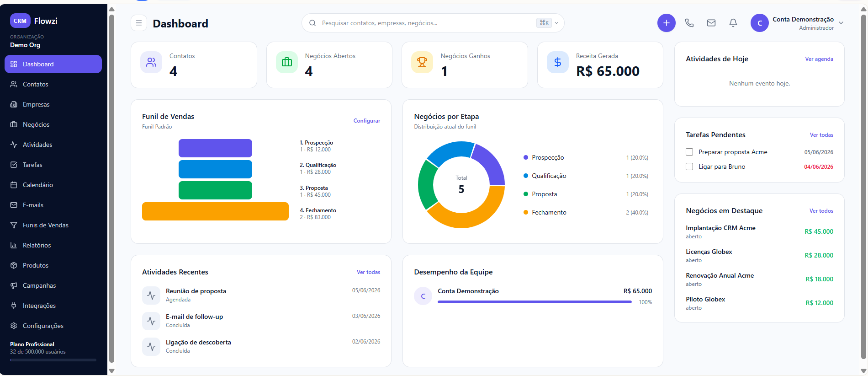Screen dimensions: 868x376
Task: Open the Licenças Globex deal
Action: coord(759,255)
